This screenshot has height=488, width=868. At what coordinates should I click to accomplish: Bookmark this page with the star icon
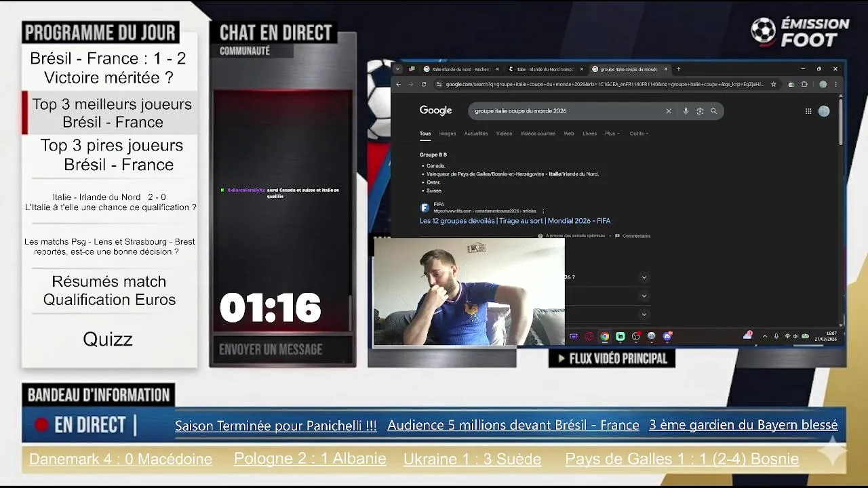click(773, 84)
